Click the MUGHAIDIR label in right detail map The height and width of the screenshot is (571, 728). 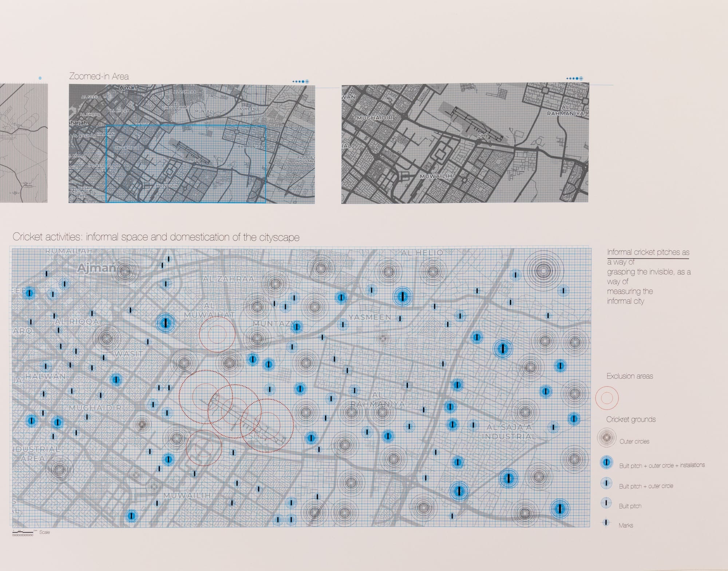(375, 118)
